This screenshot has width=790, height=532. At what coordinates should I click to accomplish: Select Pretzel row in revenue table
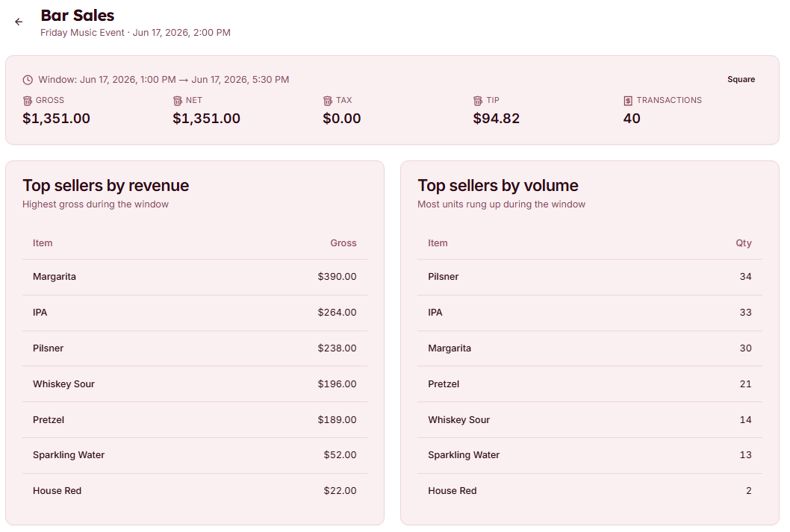[x=194, y=420]
